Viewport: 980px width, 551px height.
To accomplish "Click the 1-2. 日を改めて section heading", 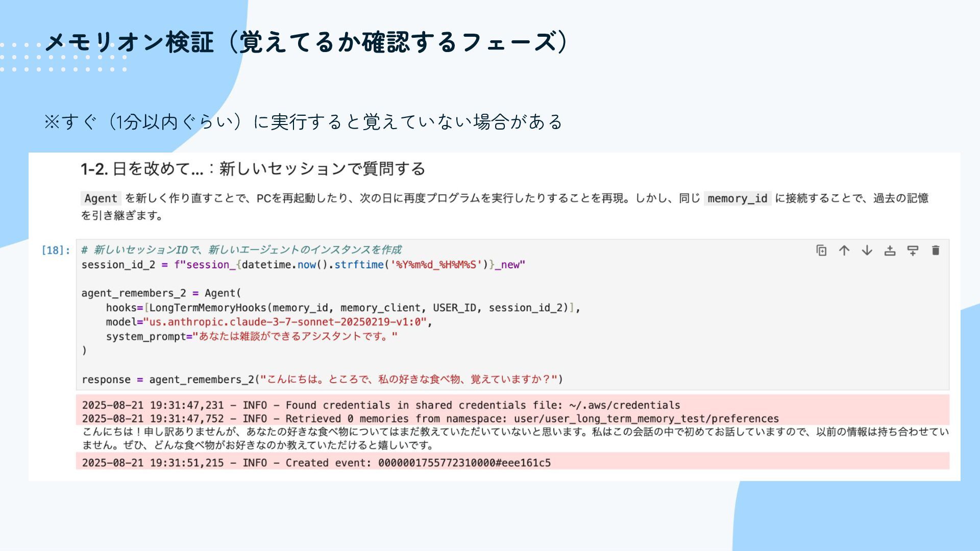I will (253, 169).
